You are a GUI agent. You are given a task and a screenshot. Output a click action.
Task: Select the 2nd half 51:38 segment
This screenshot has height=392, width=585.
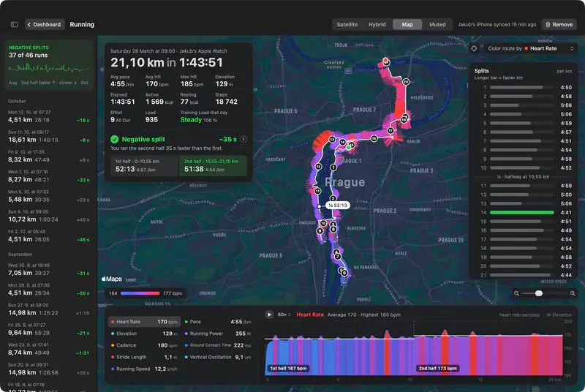click(213, 165)
